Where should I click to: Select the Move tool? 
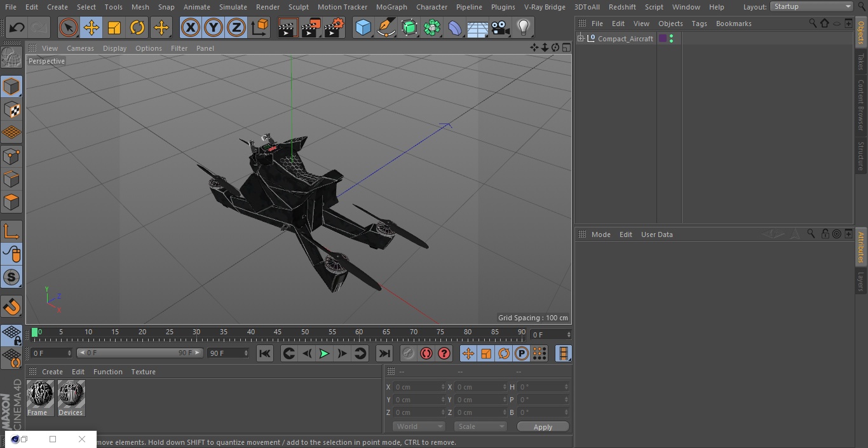click(92, 27)
